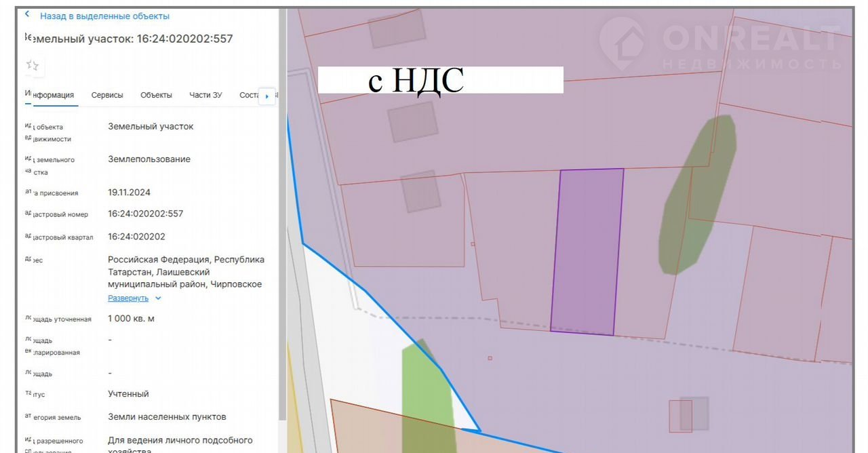Click the back chevron arrow icon
Screen dimensions: 868x453
click(x=27, y=15)
